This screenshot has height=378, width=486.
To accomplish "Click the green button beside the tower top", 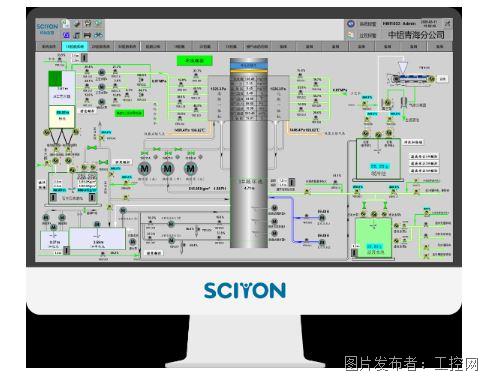I will pyautogui.click(x=194, y=61).
